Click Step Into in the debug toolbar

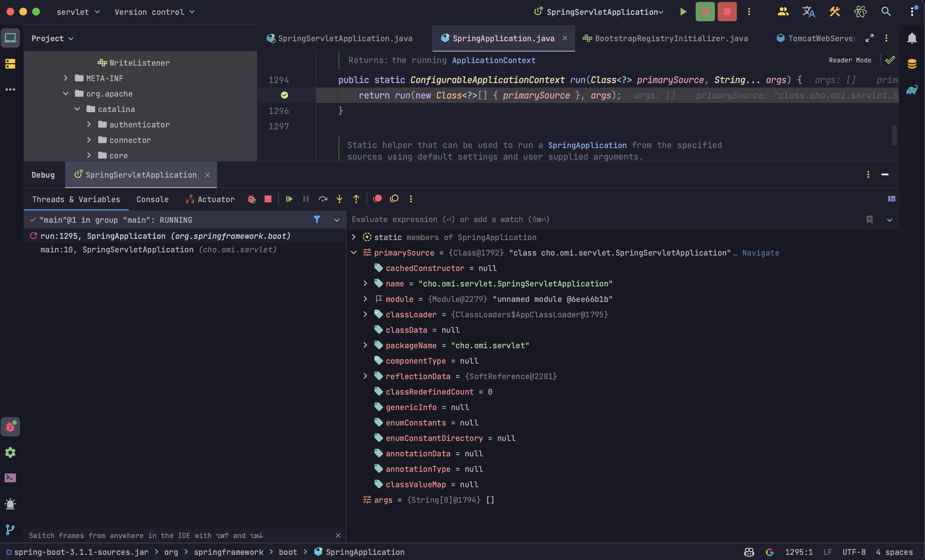click(339, 199)
